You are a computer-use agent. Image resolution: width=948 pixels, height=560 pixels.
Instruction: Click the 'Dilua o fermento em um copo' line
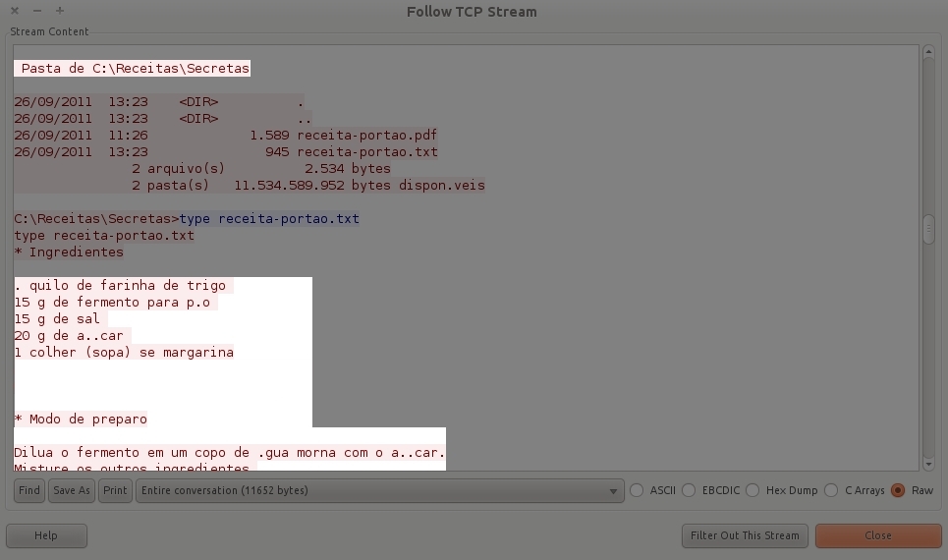[x=230, y=453]
